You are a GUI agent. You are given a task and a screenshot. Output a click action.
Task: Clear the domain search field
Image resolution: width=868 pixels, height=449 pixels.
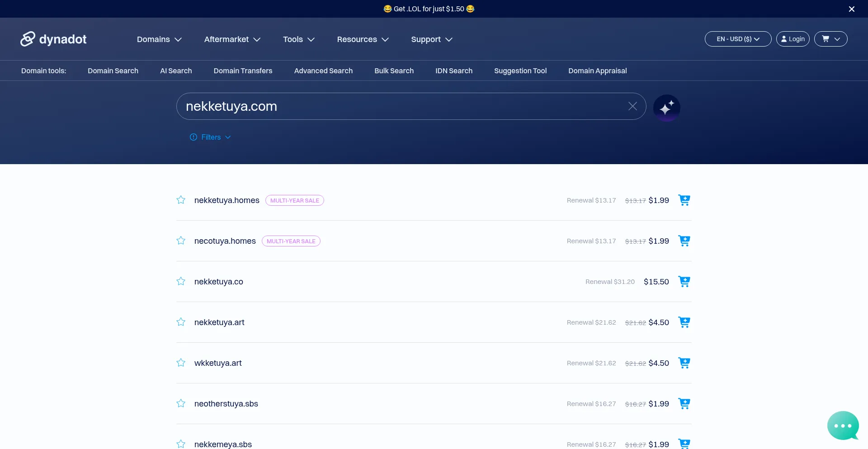click(632, 106)
